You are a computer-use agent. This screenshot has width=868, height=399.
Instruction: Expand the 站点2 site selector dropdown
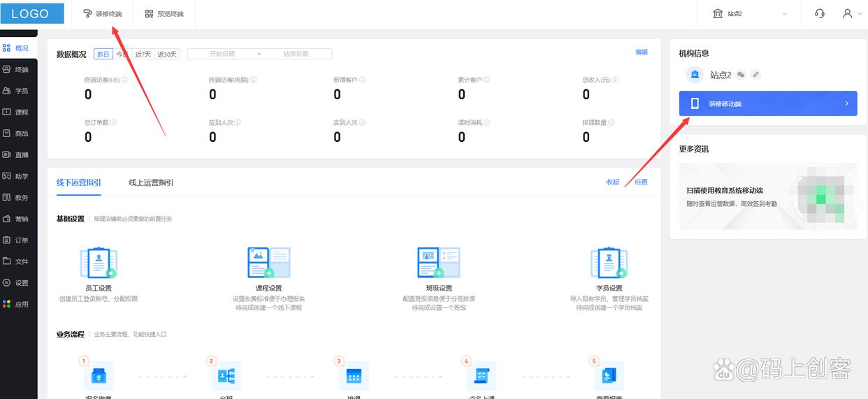(x=749, y=14)
